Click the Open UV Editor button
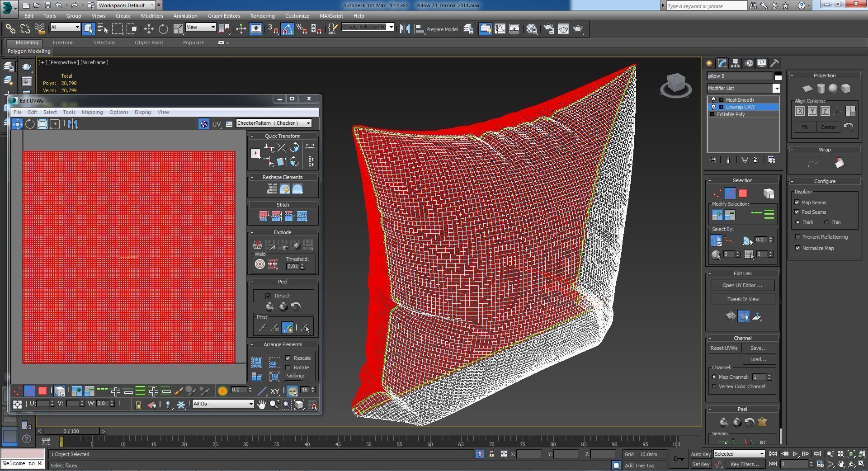 (742, 285)
